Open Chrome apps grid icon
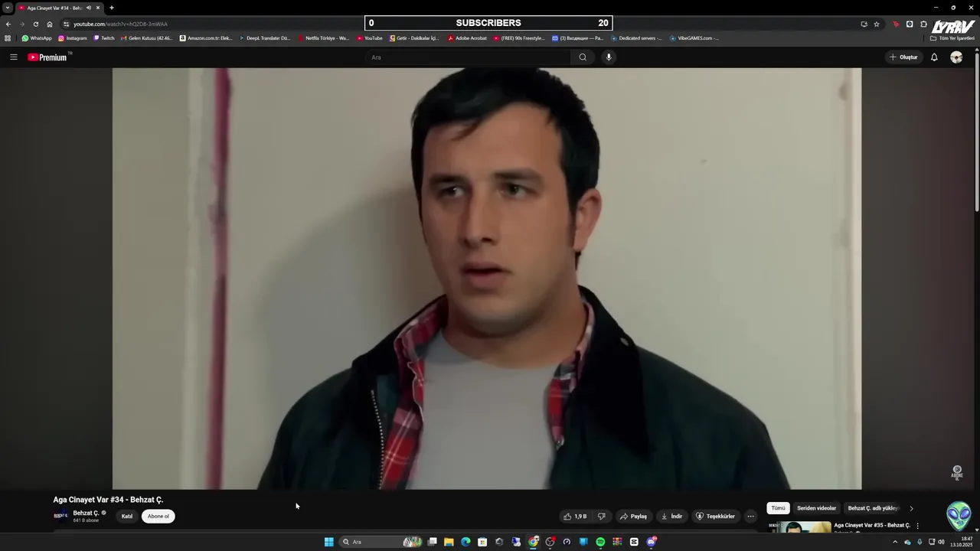The image size is (980, 551). 8,38
